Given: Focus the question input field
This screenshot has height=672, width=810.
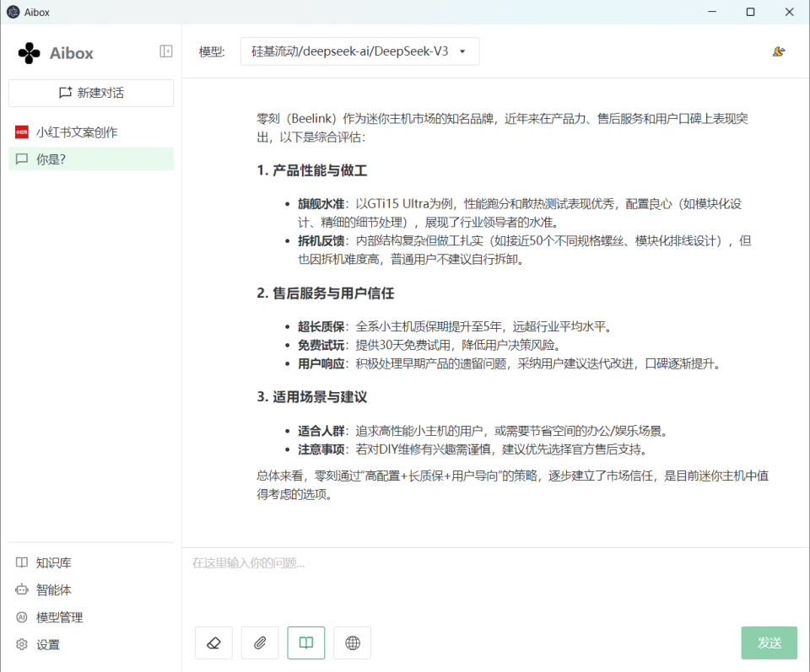Looking at the screenshot, I should pyautogui.click(x=495, y=583).
